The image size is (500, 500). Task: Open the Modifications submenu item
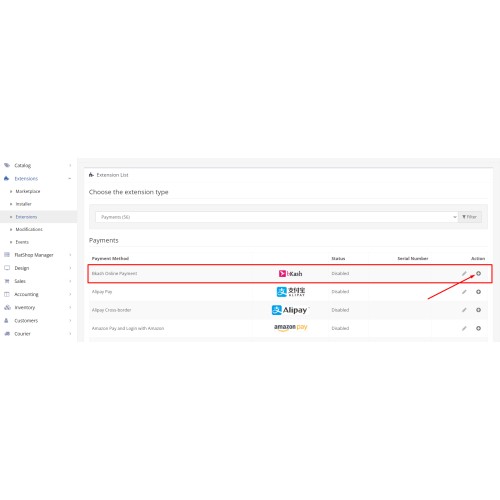[x=29, y=229]
